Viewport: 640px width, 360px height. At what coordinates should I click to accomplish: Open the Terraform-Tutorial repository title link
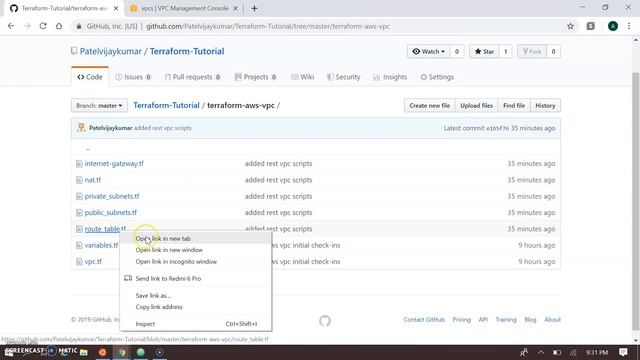pyautogui.click(x=187, y=51)
